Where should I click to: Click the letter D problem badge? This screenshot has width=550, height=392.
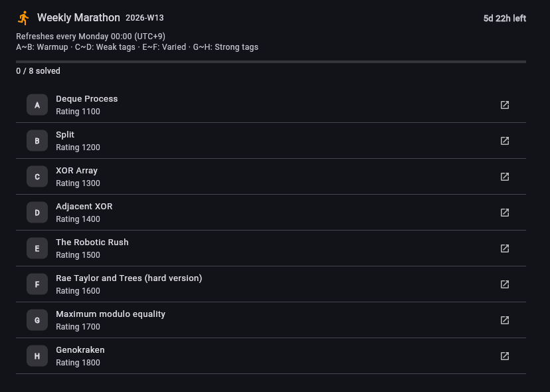click(x=37, y=213)
